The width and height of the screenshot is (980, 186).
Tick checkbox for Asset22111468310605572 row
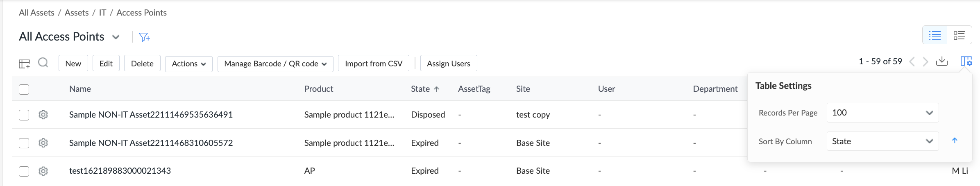coord(24,143)
